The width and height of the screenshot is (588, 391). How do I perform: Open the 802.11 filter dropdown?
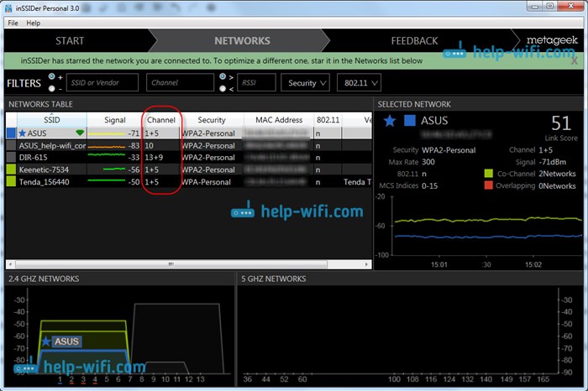click(x=360, y=83)
